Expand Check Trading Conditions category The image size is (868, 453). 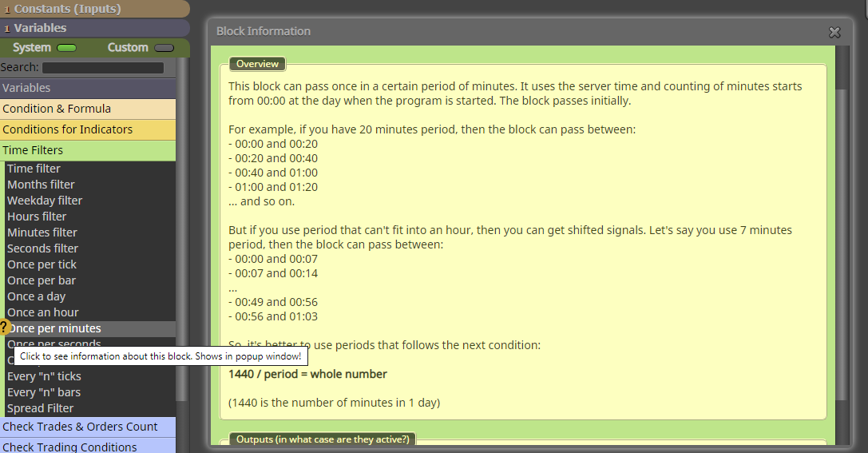88,447
